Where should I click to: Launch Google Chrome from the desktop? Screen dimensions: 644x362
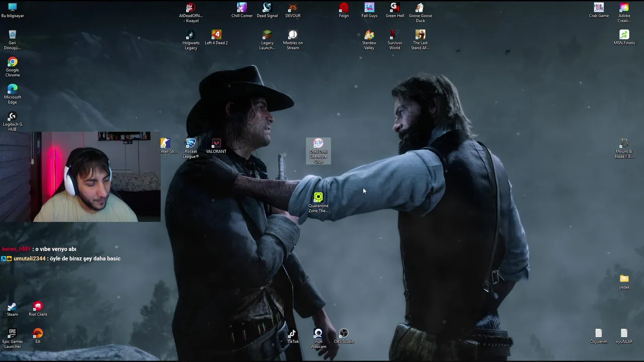pyautogui.click(x=13, y=67)
